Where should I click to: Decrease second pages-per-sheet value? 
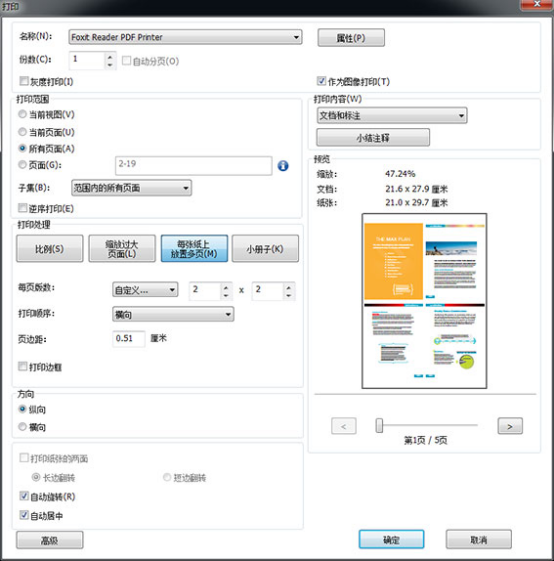(289, 295)
